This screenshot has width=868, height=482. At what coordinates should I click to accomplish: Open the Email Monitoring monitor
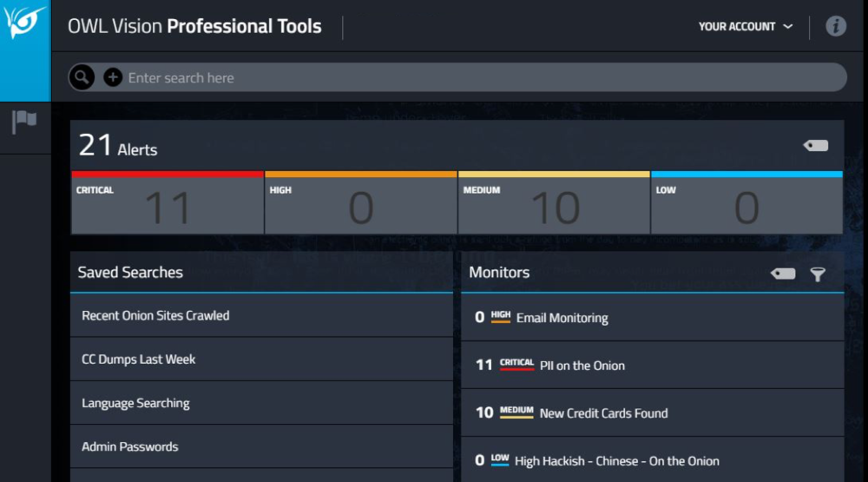(653, 318)
